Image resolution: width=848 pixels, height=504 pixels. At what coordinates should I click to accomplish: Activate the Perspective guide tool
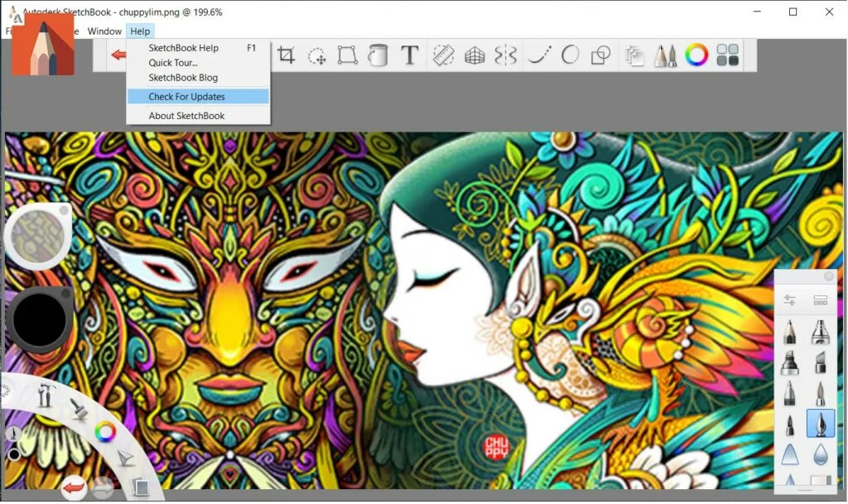[476, 55]
